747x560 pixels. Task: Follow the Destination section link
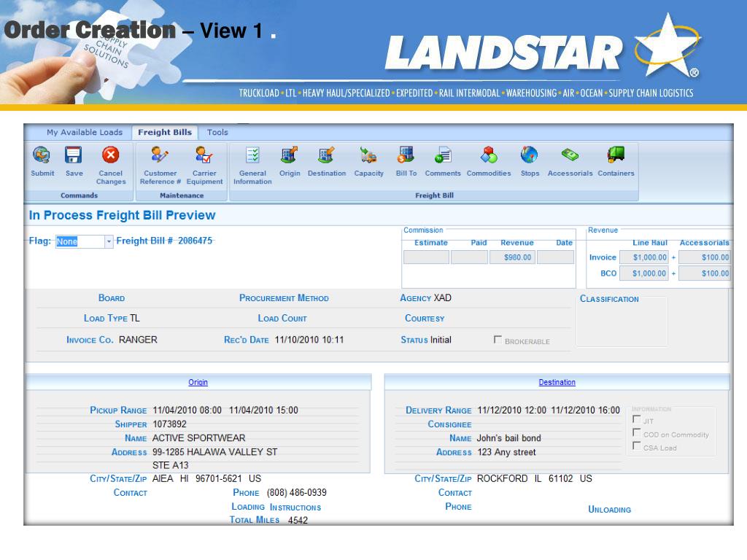pyautogui.click(x=557, y=382)
